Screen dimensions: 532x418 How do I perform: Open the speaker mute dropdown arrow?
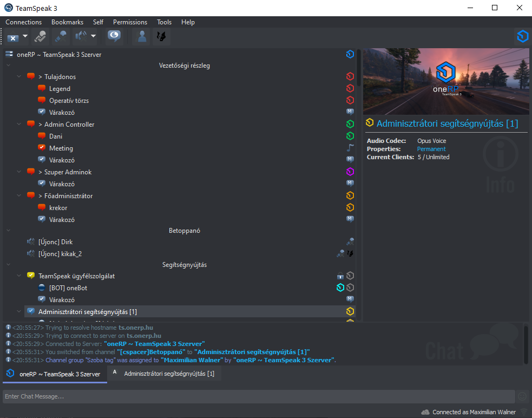[93, 36]
